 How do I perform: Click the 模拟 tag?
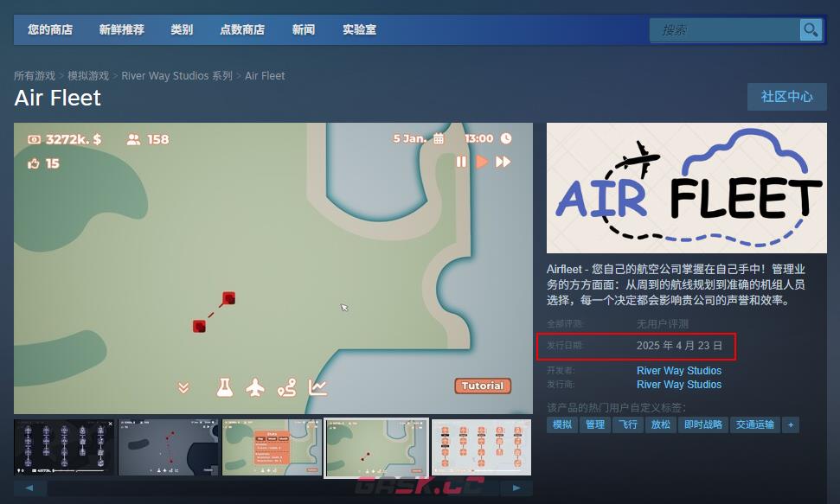pyautogui.click(x=562, y=424)
